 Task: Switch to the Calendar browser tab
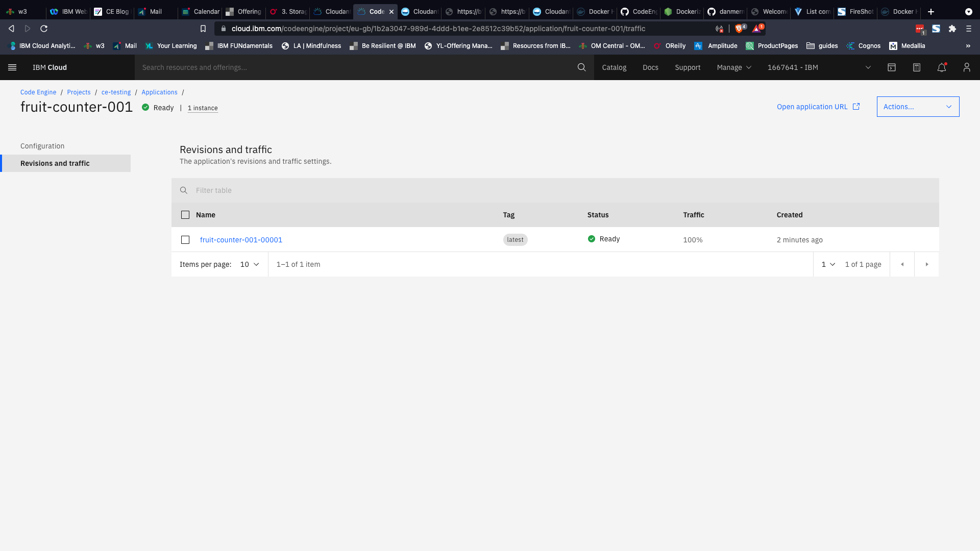pyautogui.click(x=200, y=11)
